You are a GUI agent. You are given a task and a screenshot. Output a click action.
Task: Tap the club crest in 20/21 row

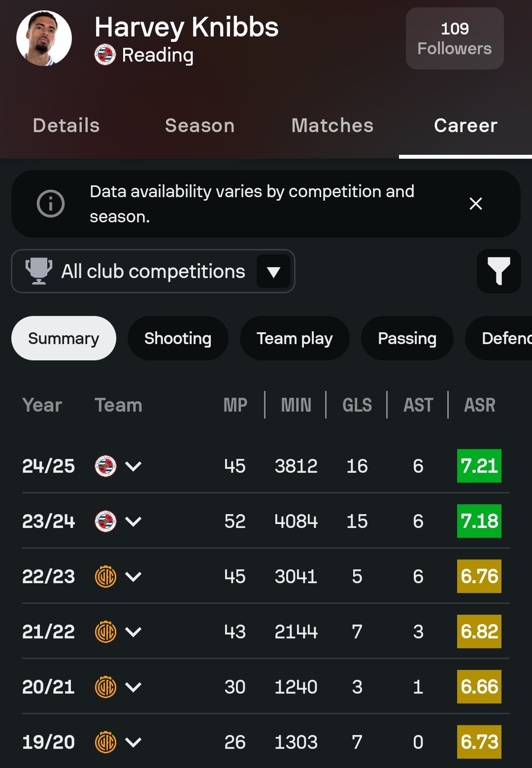(x=105, y=687)
